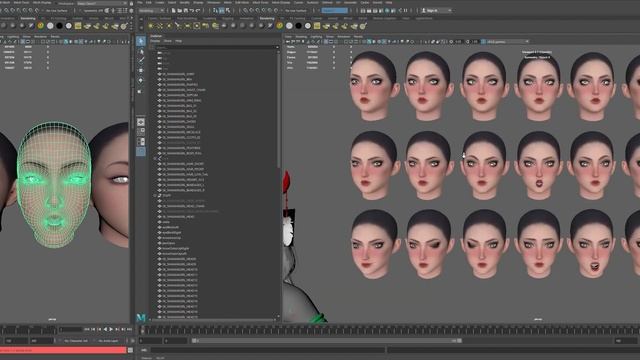
Task: Select the green wireframe head in left viewport
Action: point(54,184)
